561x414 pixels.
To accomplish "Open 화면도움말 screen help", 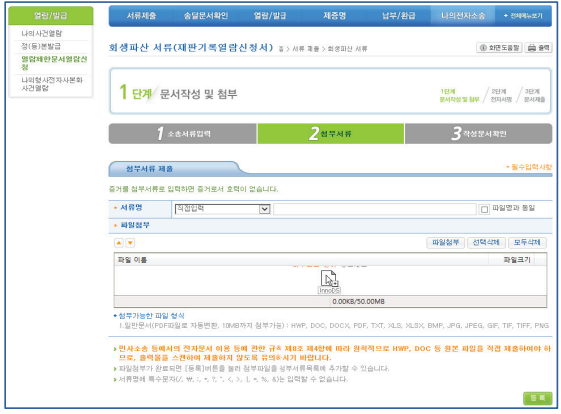I will [x=499, y=48].
